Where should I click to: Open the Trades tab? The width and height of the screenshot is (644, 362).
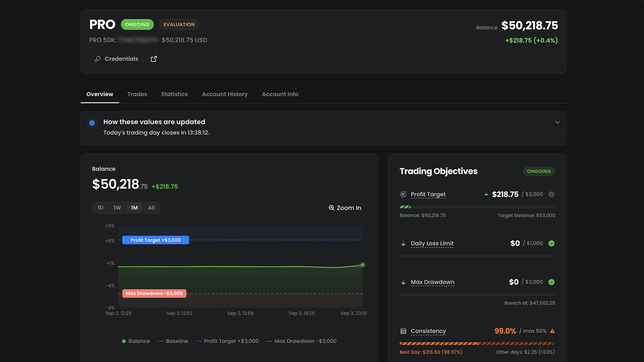click(x=137, y=94)
